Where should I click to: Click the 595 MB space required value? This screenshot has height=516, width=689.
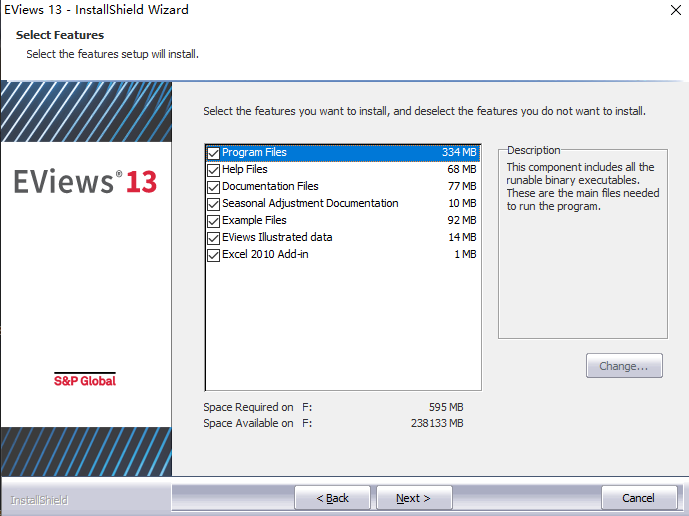click(446, 407)
